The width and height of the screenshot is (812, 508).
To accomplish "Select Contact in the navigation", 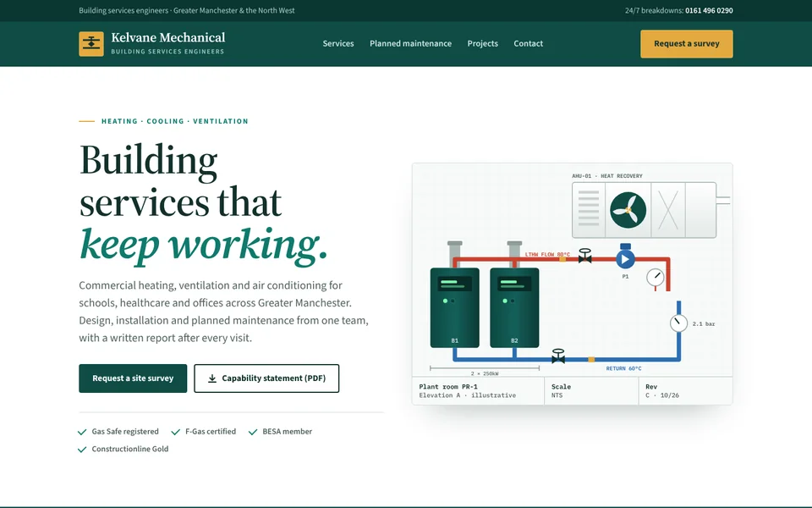I will tap(528, 43).
